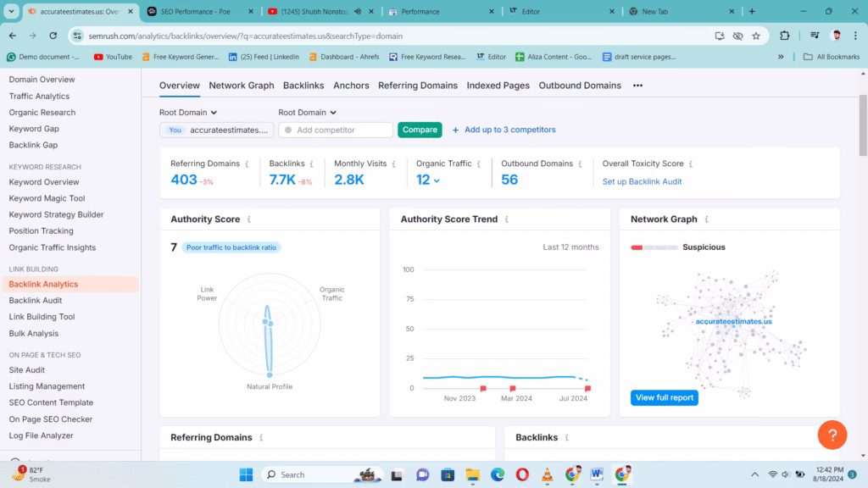
Task: Switch to Backlinks tab
Action: click(303, 86)
